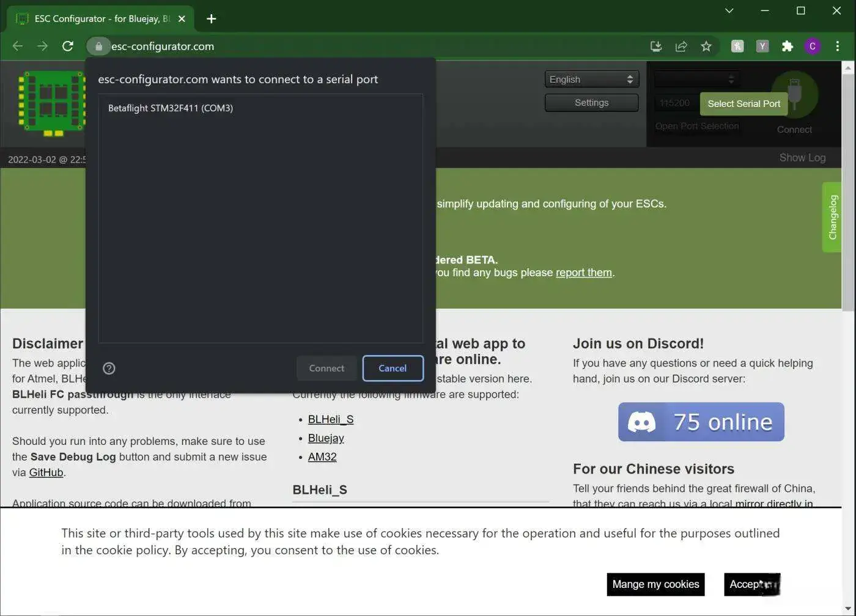Screen dimensions: 856x616
Task: Bookmark the page with the star icon
Action: pos(706,46)
